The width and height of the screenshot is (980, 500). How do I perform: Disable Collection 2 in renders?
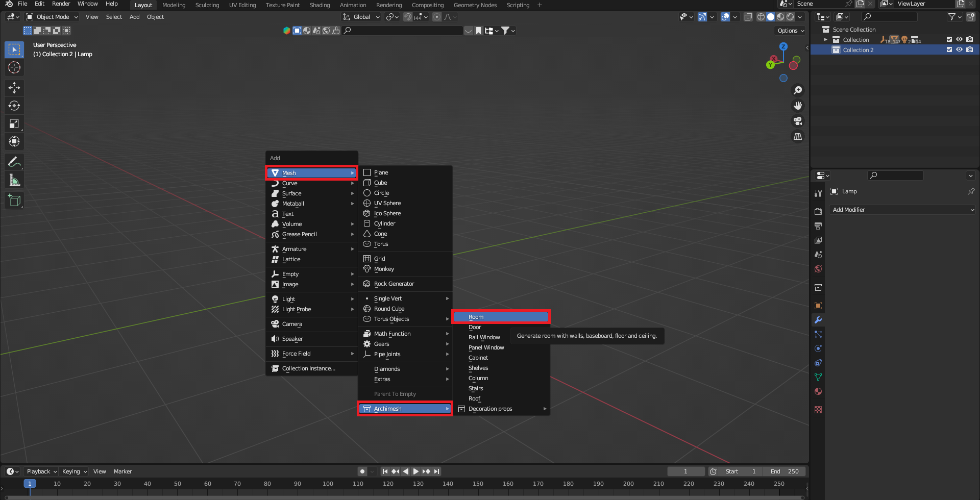point(970,49)
